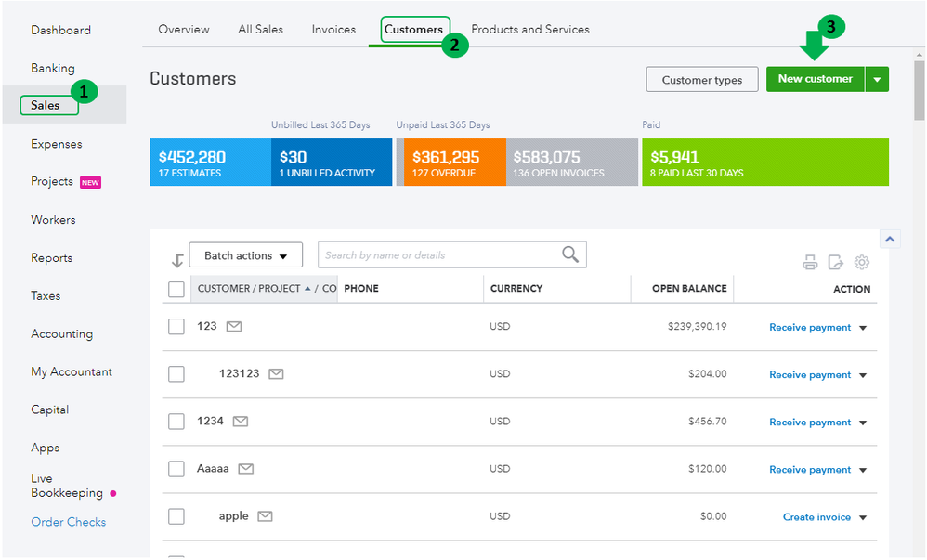Click email envelope icon beside 1234
Screen dimensions: 927x560
(x=240, y=421)
